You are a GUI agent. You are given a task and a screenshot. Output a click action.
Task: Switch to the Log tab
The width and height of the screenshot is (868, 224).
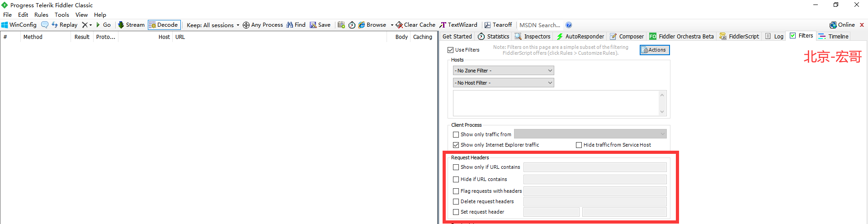pyautogui.click(x=774, y=36)
